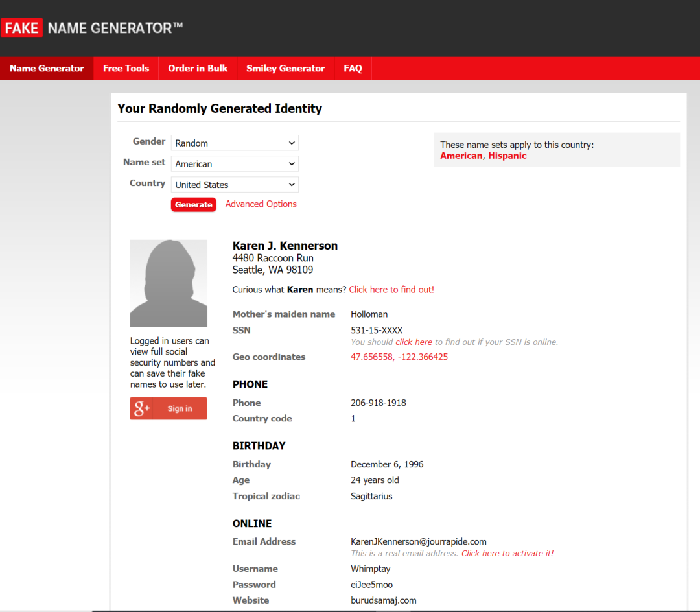Click the Hispanic name set link
700x612 pixels.
[507, 156]
